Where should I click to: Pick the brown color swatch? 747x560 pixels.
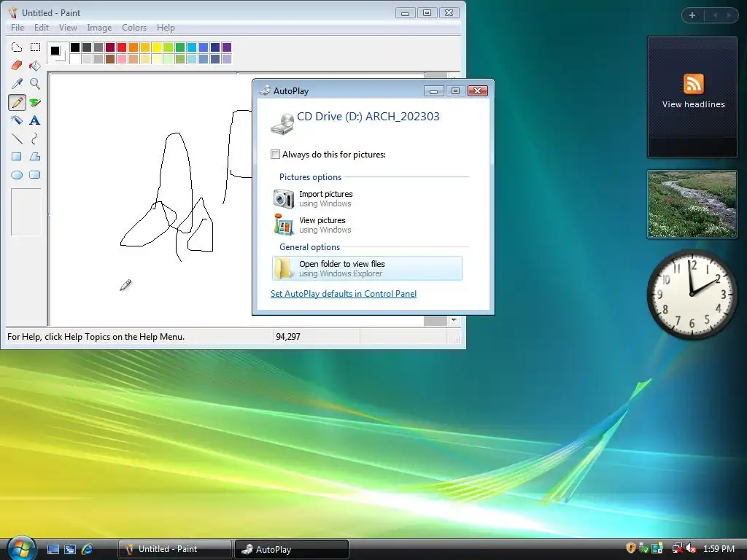coord(110,58)
